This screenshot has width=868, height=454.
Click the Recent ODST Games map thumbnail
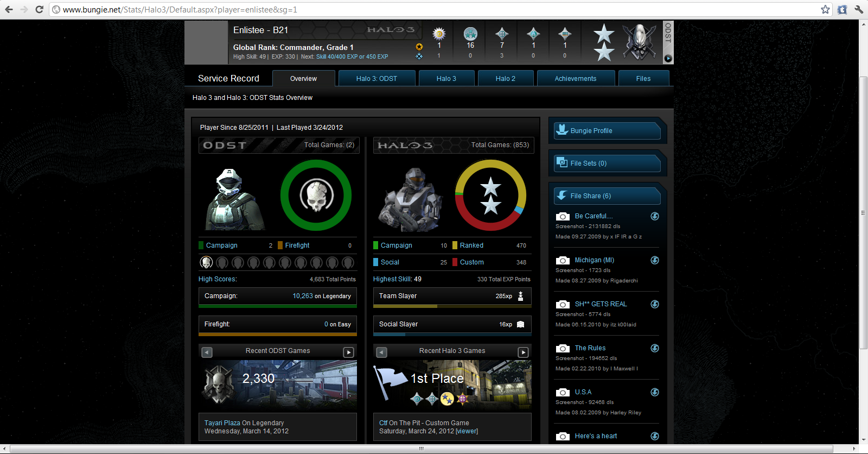(278, 384)
